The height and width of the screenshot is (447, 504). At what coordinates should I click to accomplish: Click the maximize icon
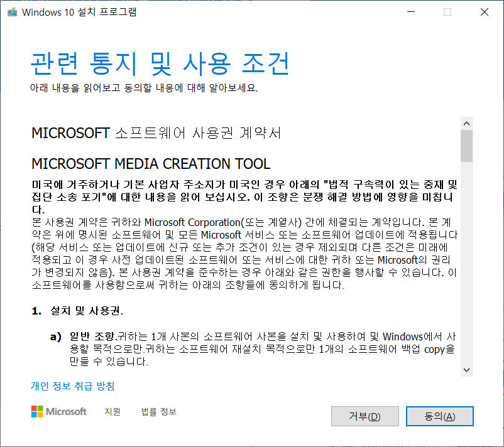447,12
